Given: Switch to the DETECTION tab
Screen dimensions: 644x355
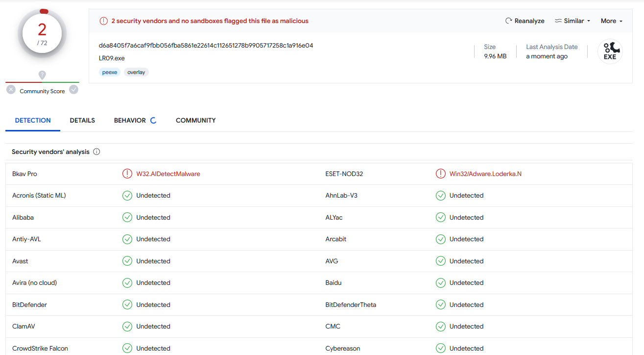Looking at the screenshot, I should click(x=33, y=120).
